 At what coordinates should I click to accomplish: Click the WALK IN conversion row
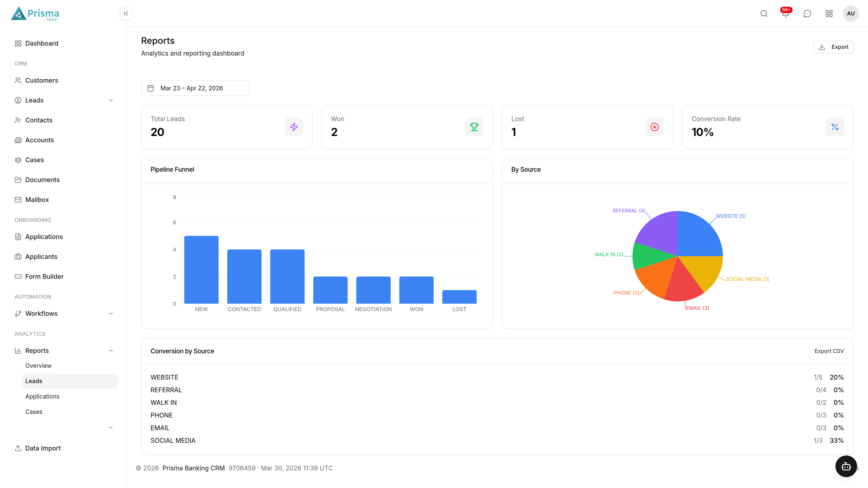[497, 403]
